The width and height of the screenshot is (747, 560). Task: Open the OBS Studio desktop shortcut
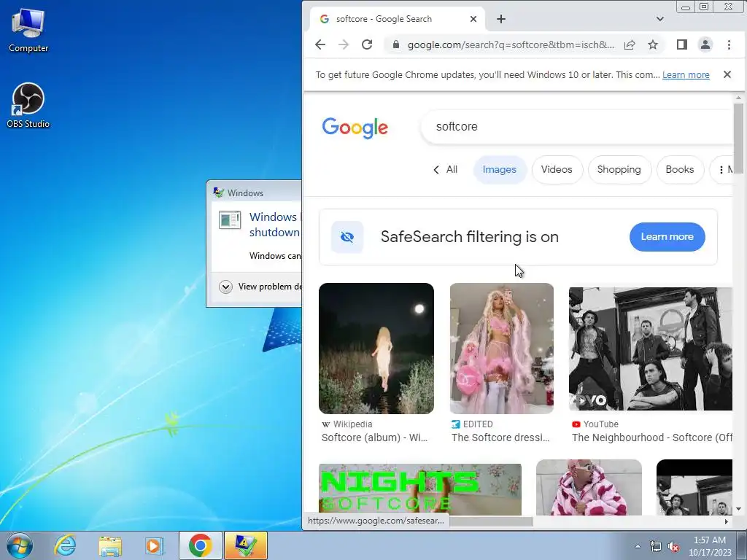coord(28,105)
